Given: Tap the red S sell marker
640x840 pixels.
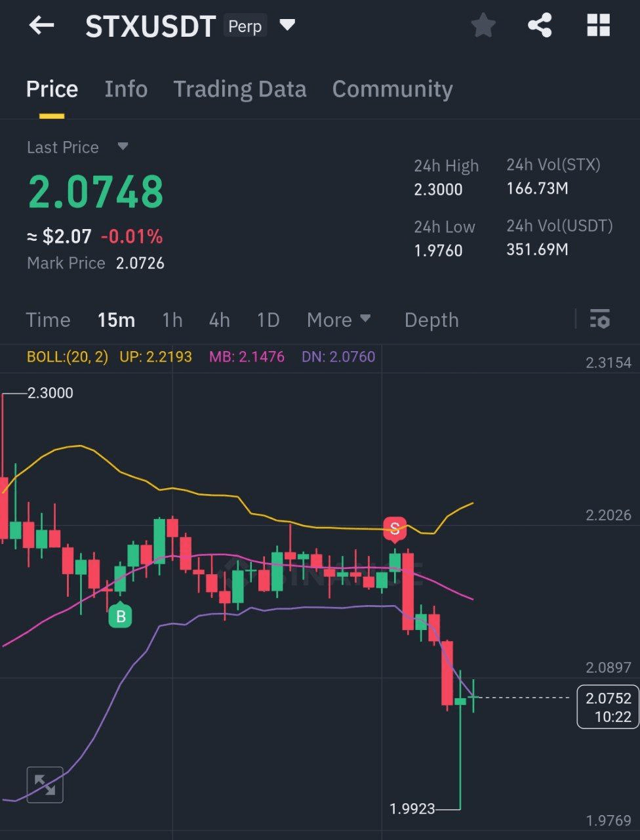Looking at the screenshot, I should click(x=394, y=528).
